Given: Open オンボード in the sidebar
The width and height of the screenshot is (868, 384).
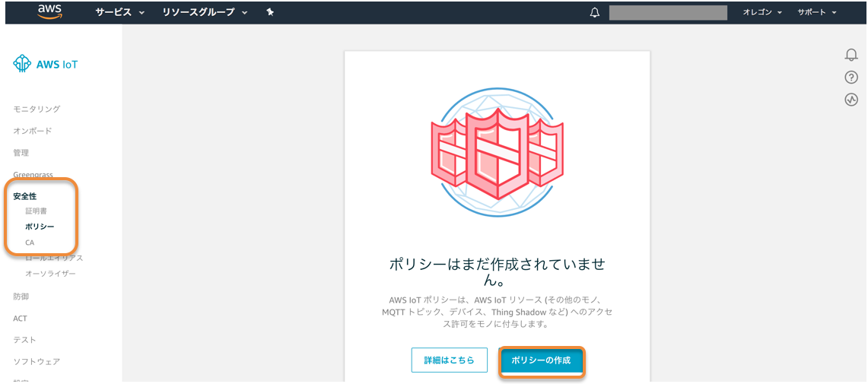Looking at the screenshot, I should coord(33,131).
